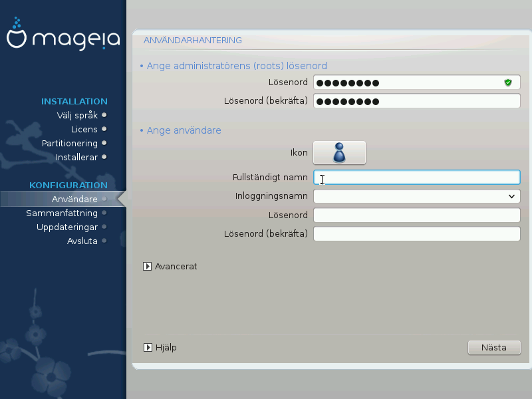
Task: Click the user Lösenord field
Action: point(417,215)
